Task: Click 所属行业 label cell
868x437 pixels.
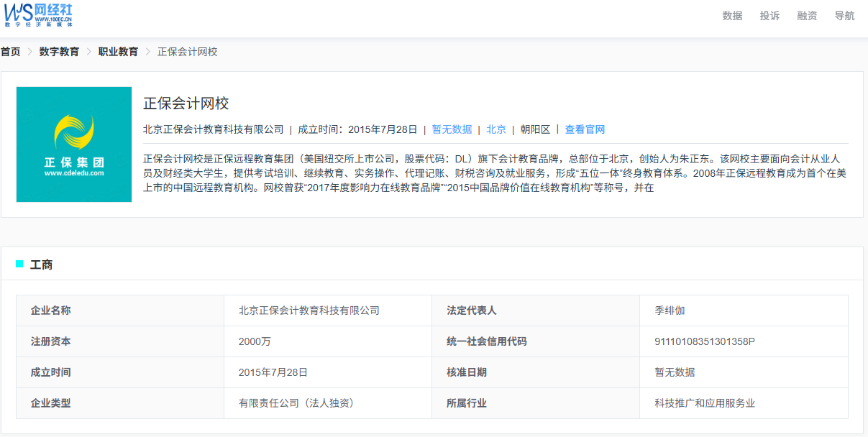Action: pyautogui.click(x=536, y=403)
